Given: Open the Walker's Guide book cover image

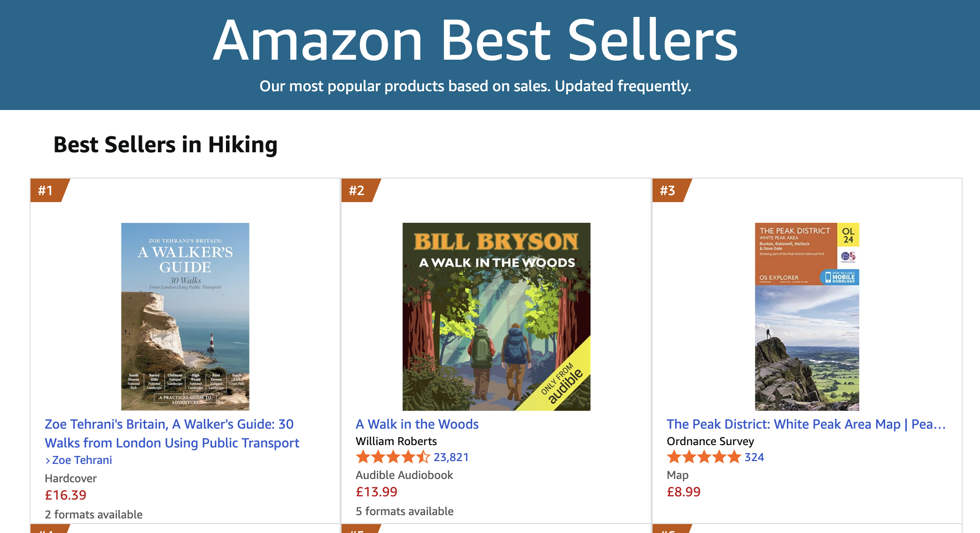Looking at the screenshot, I should [185, 316].
